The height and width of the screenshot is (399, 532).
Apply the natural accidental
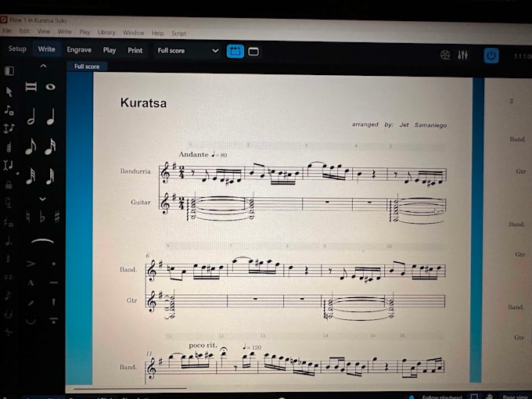pyautogui.click(x=28, y=217)
